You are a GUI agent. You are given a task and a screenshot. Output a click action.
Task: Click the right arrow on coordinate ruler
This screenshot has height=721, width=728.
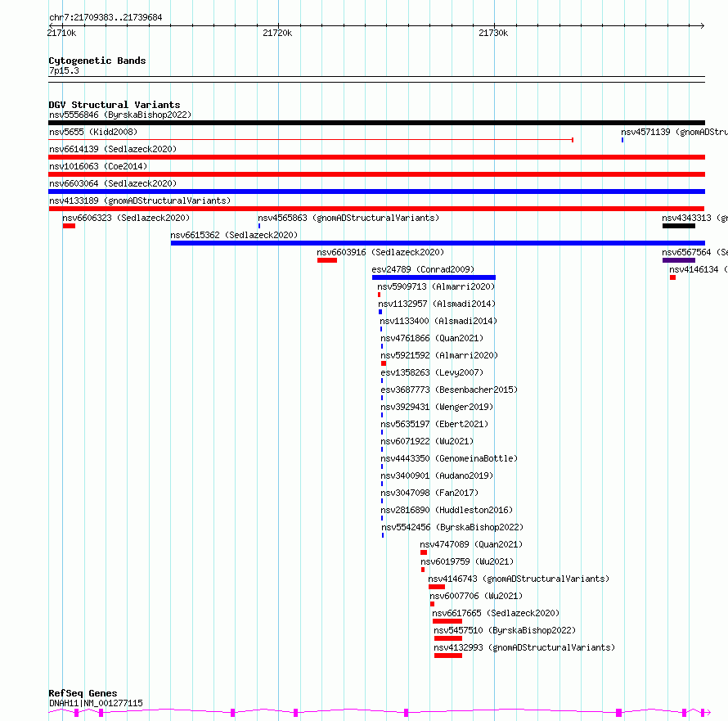(x=702, y=26)
